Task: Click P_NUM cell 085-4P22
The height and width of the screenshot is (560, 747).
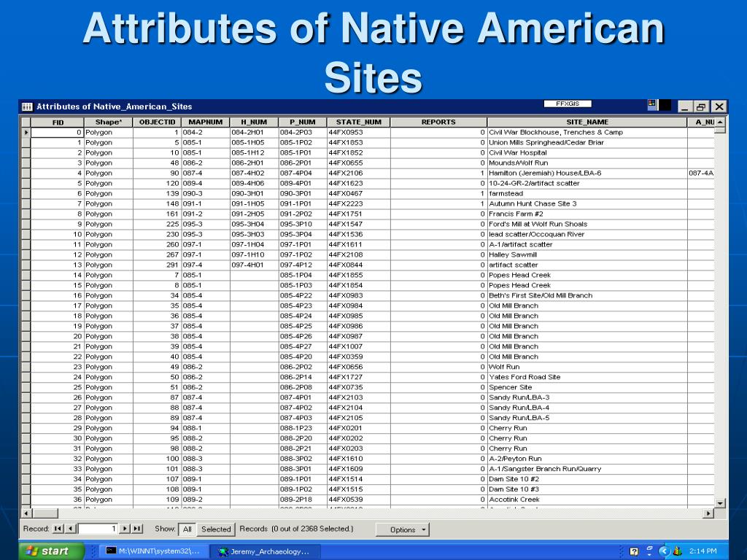Action: [x=303, y=296]
